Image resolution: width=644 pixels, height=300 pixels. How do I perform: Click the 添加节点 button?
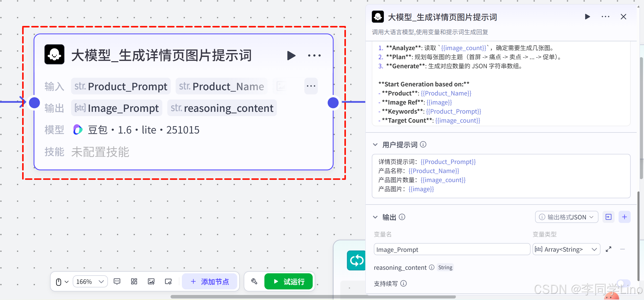click(210, 281)
